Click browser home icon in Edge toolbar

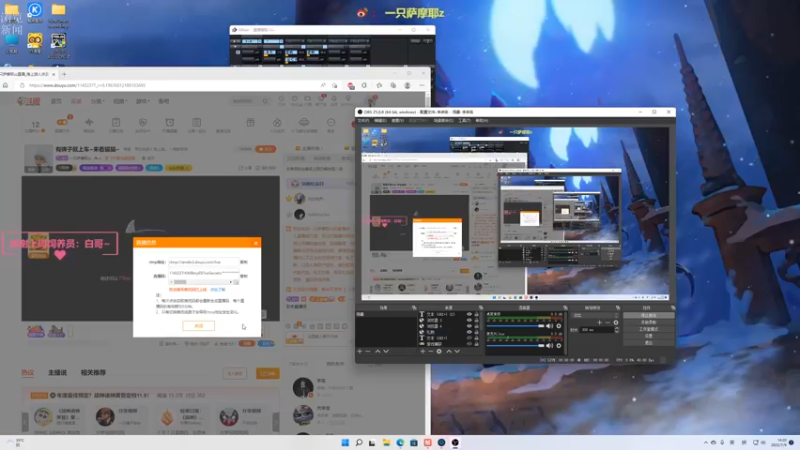pos(6,85)
